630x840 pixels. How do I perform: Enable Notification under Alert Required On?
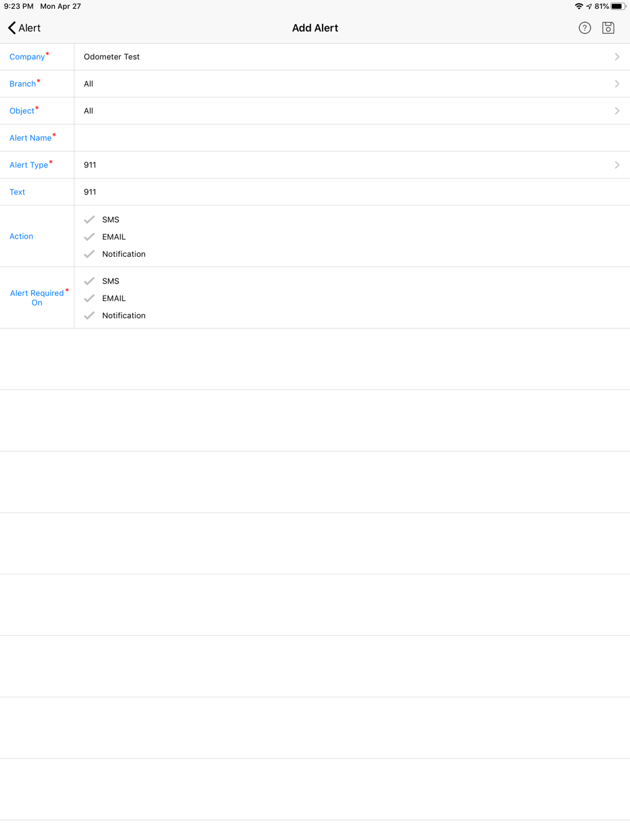click(89, 315)
